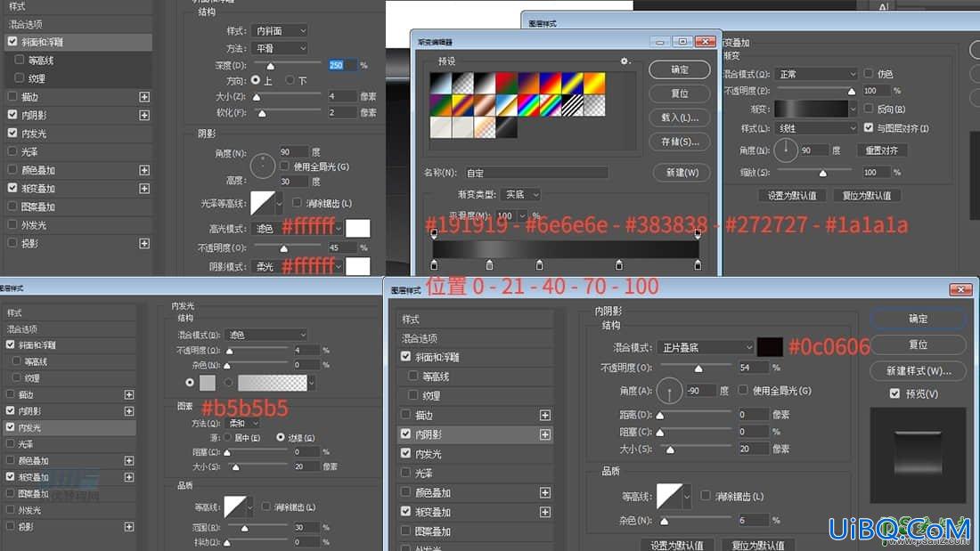Click the 角度 angle dial in inner shadow

coord(669,391)
